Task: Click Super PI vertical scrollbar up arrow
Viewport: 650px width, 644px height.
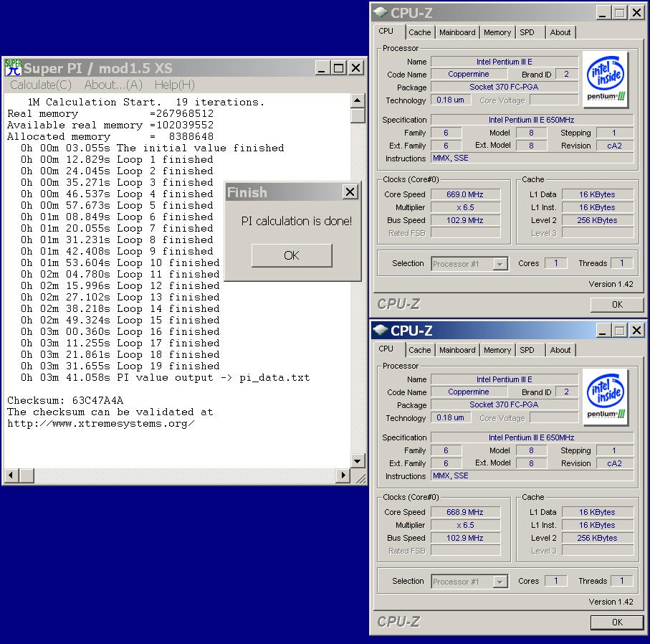Action: click(x=358, y=101)
